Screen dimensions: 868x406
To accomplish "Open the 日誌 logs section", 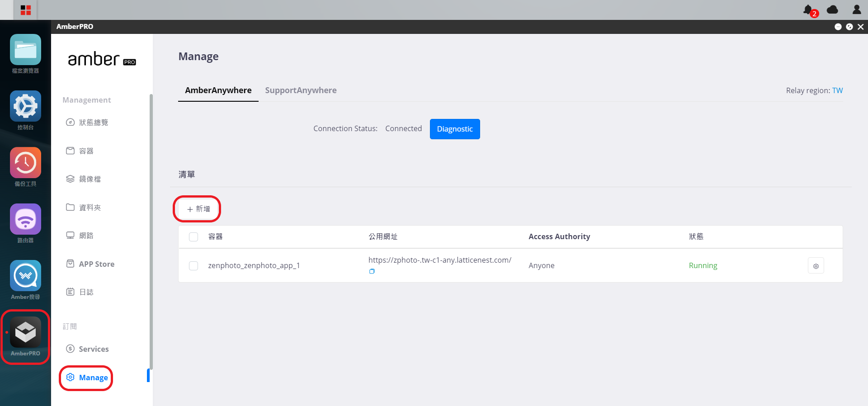I will pyautogui.click(x=80, y=292).
